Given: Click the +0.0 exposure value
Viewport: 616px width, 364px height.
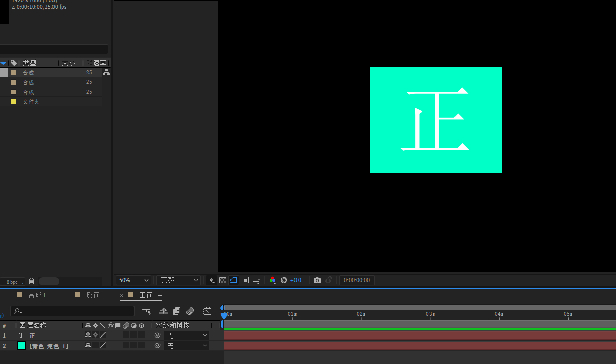Looking at the screenshot, I should tap(296, 280).
